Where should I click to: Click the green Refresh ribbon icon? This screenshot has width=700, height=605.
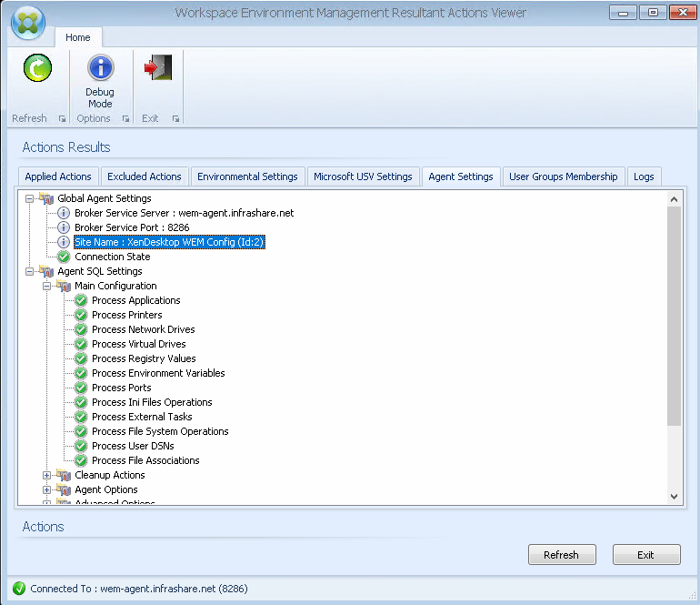click(37, 68)
